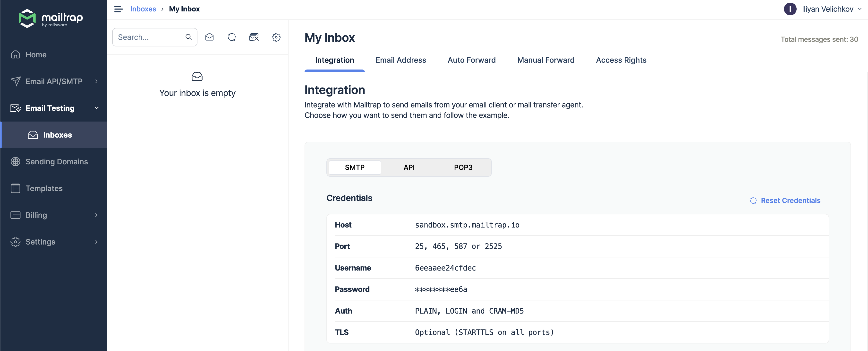
Task: Refresh inbox with the circular arrows icon
Action: coord(232,37)
